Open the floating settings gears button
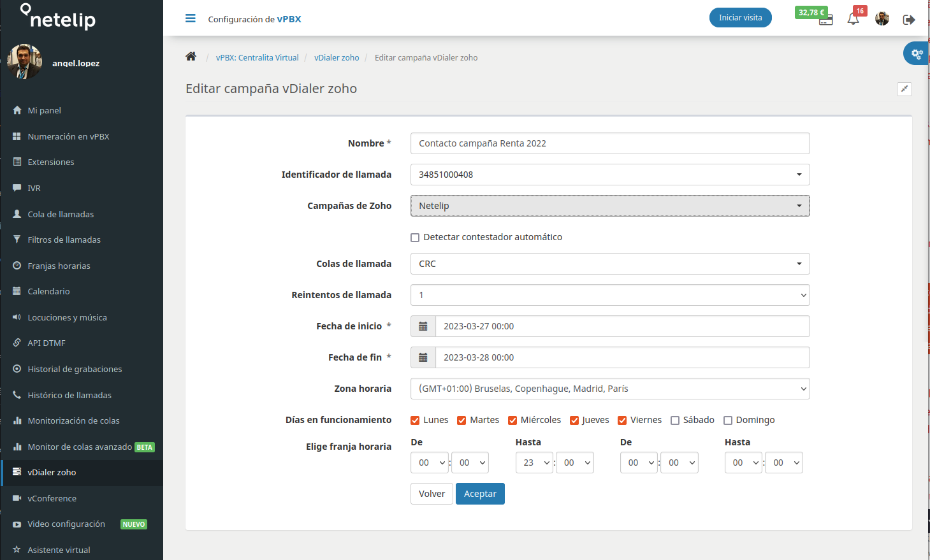This screenshot has height=560, width=930. (x=917, y=54)
